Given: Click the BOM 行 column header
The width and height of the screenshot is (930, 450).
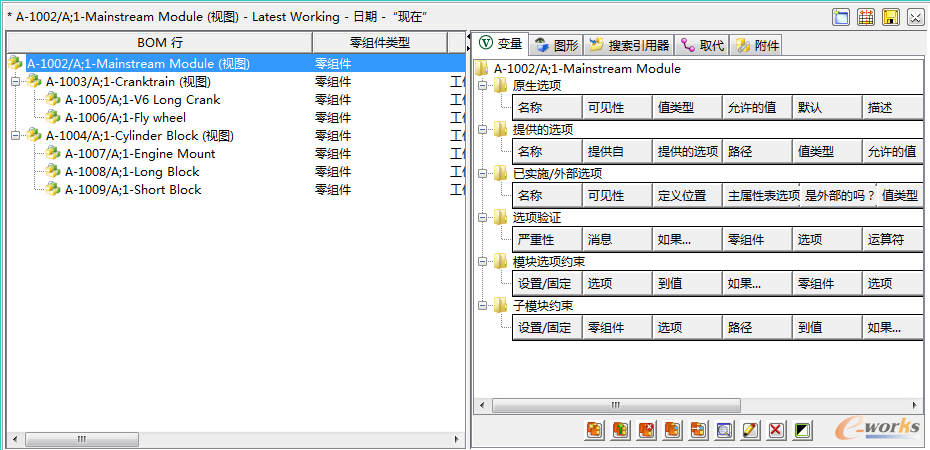Looking at the screenshot, I should click(x=160, y=42).
